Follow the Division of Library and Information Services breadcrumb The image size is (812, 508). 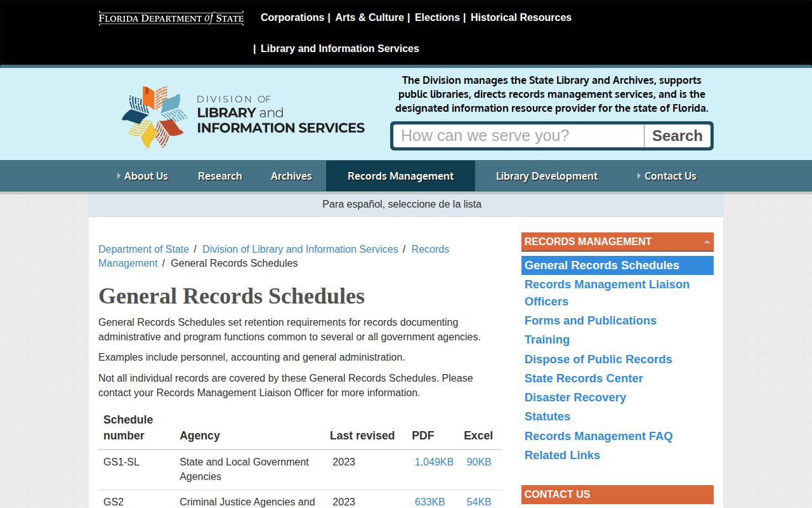pos(300,250)
